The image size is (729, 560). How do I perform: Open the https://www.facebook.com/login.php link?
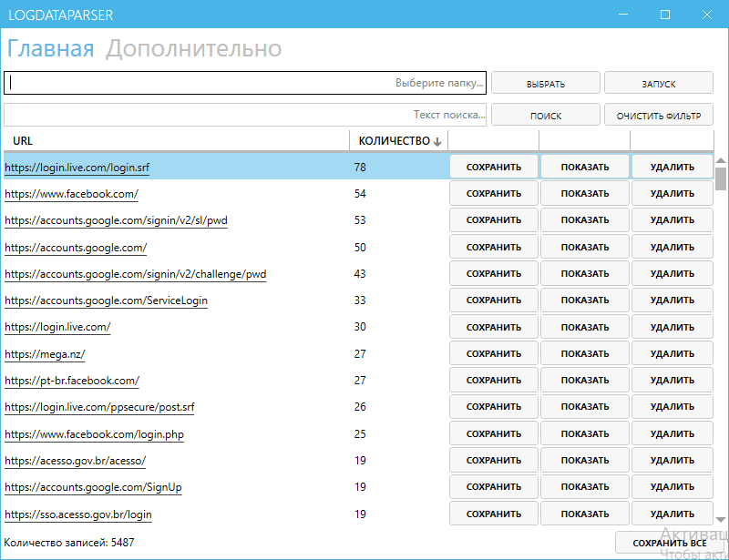93,433
